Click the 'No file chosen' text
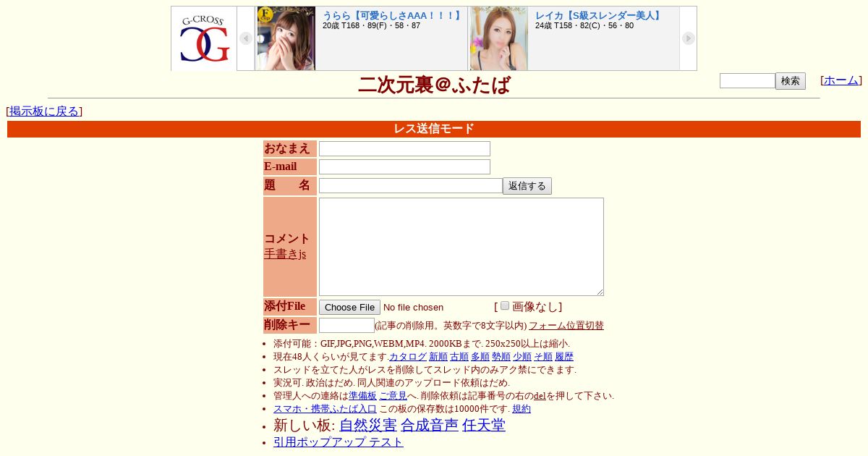868x456 pixels. pos(413,308)
